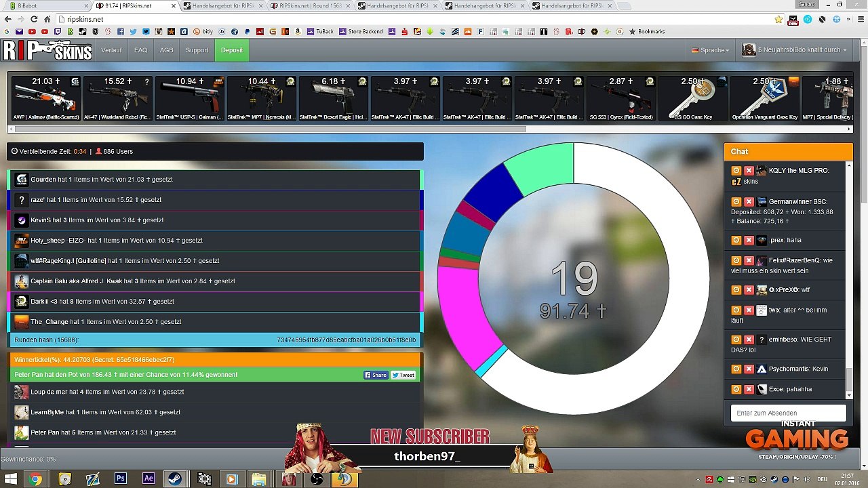868x488 pixels.
Task: Click the RIP Skins logo
Action: [47, 50]
